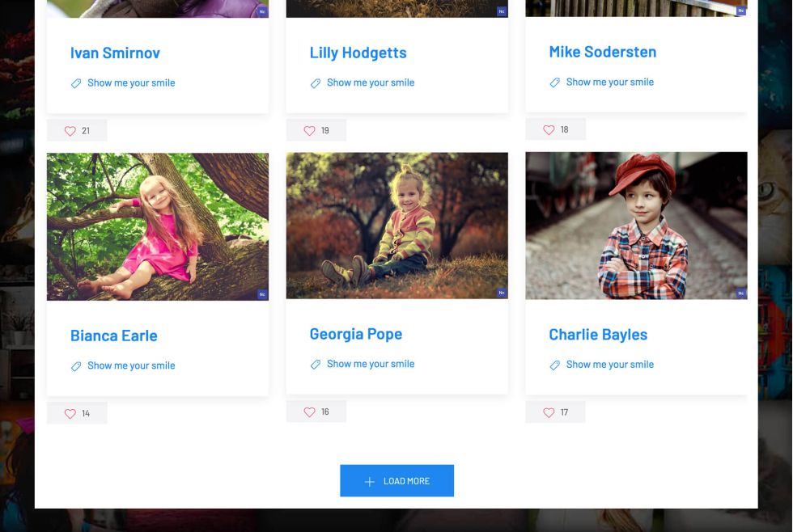
Task: Click tag icon under Lilly Hodgetts
Action: 316,83
